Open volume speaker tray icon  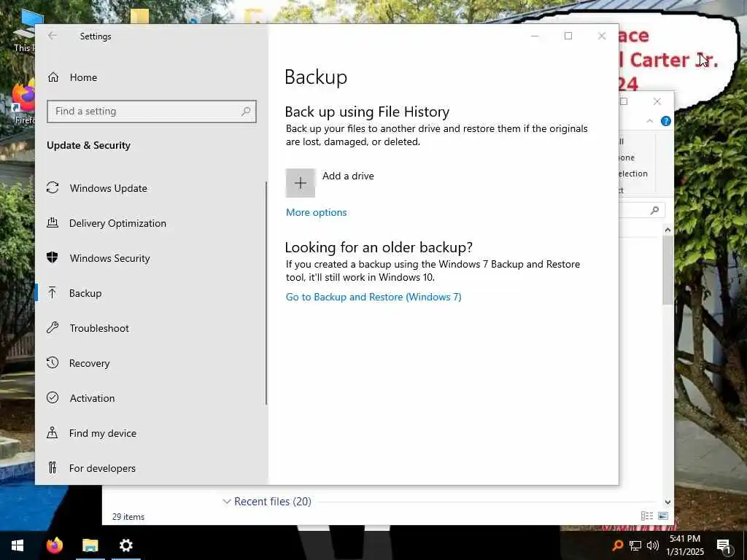653,545
